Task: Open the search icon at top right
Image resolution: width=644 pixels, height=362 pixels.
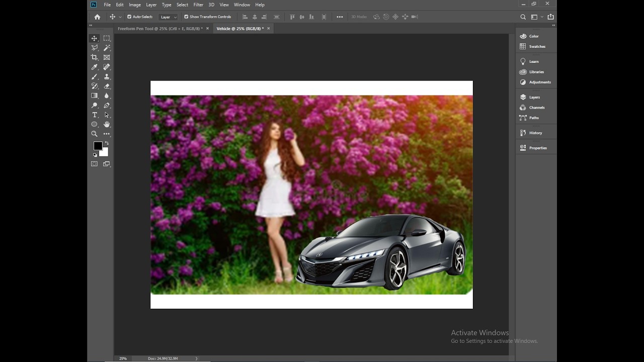Action: (523, 17)
